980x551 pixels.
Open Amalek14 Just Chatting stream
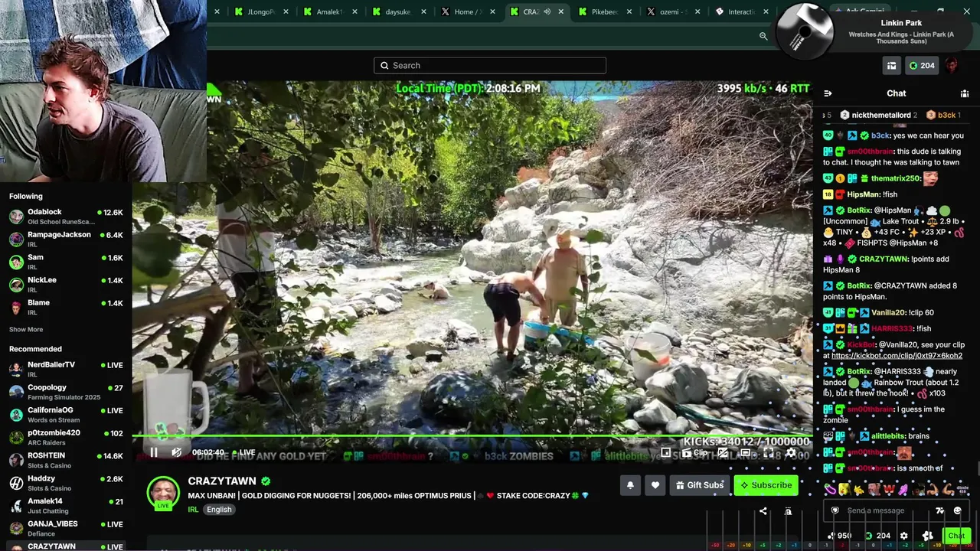coord(66,505)
